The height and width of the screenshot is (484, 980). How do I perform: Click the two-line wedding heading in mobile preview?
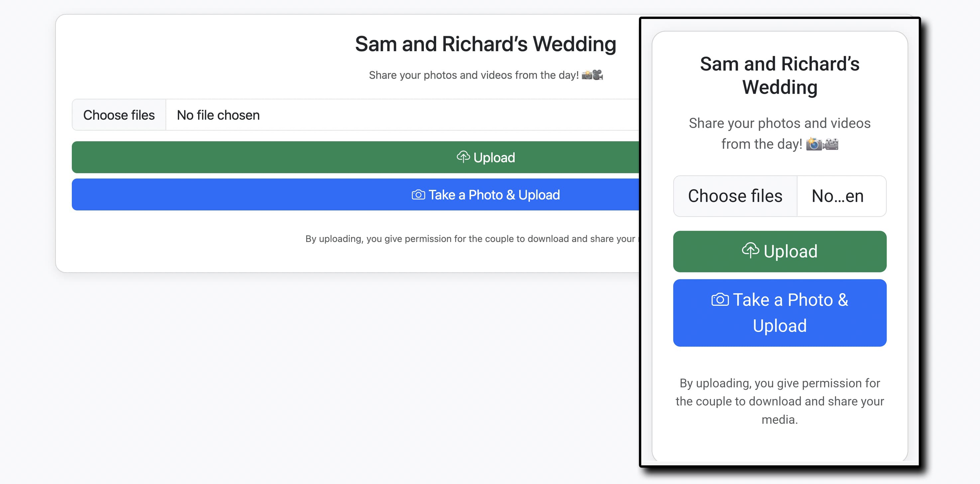(x=780, y=75)
